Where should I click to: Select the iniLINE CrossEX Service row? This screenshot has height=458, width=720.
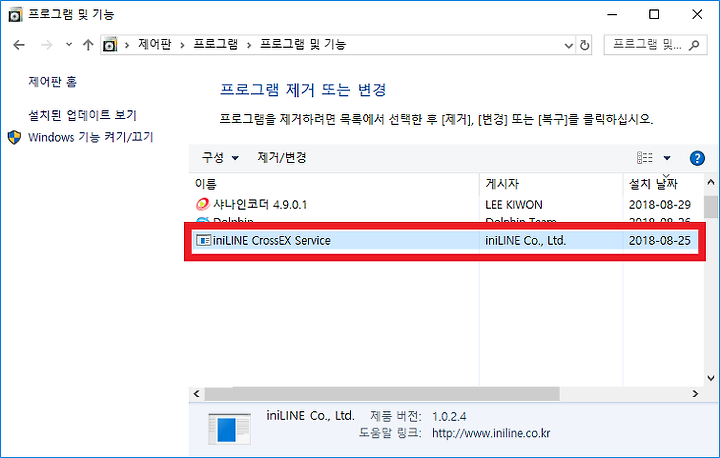pyautogui.click(x=446, y=240)
